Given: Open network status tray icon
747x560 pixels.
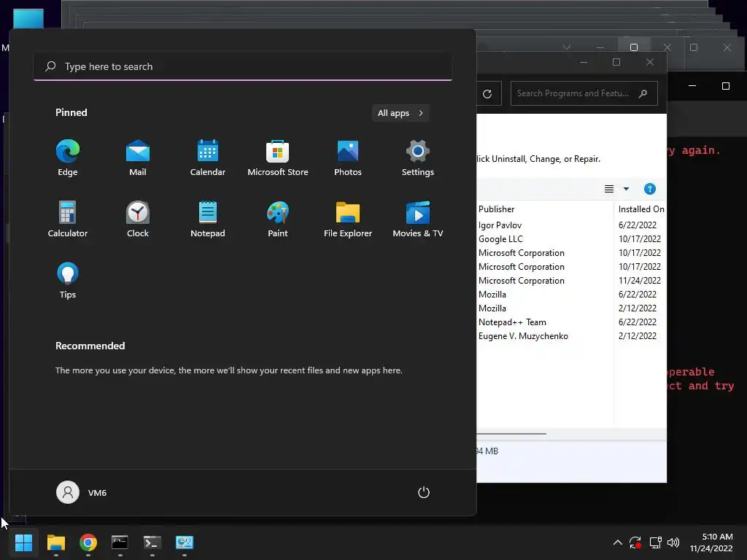Looking at the screenshot, I should point(656,542).
